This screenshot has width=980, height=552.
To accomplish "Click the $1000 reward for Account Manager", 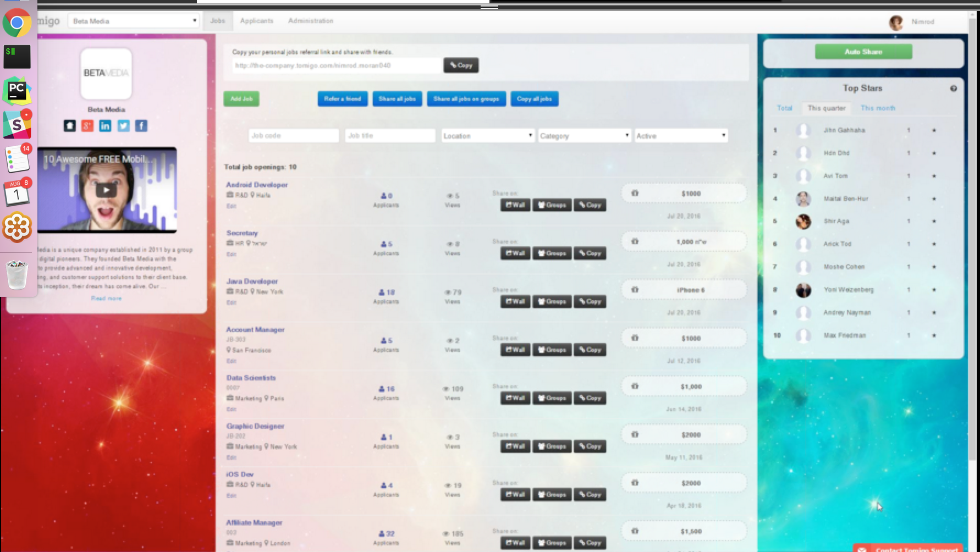I will 691,339.
